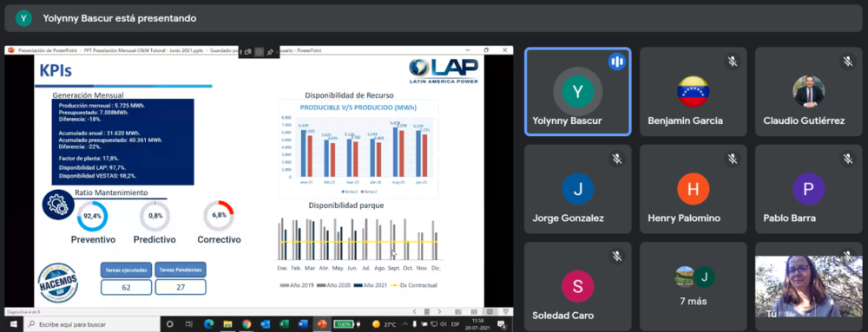The image size is (868, 332).
Task: Open the notification center icon
Action: pyautogui.click(x=502, y=324)
